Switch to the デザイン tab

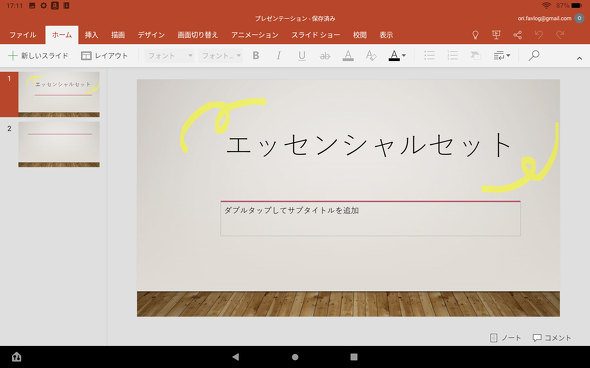tap(151, 35)
